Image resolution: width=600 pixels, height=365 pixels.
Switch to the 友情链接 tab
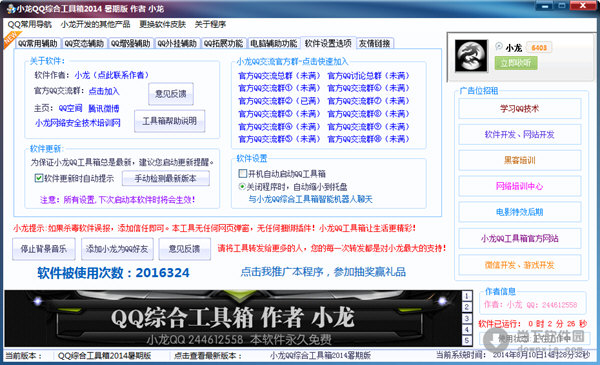374,43
